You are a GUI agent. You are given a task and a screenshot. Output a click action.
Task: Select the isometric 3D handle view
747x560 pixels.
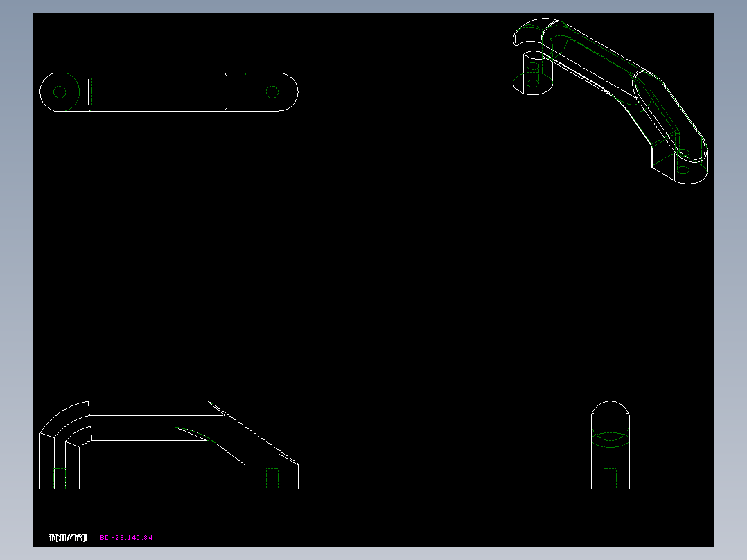coord(610,101)
